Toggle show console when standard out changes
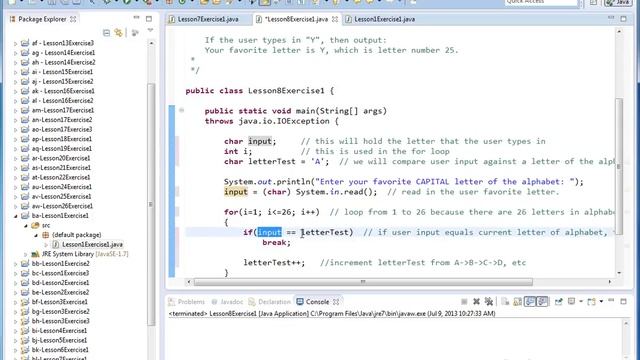This screenshot has height=360, width=640. pos(530,302)
